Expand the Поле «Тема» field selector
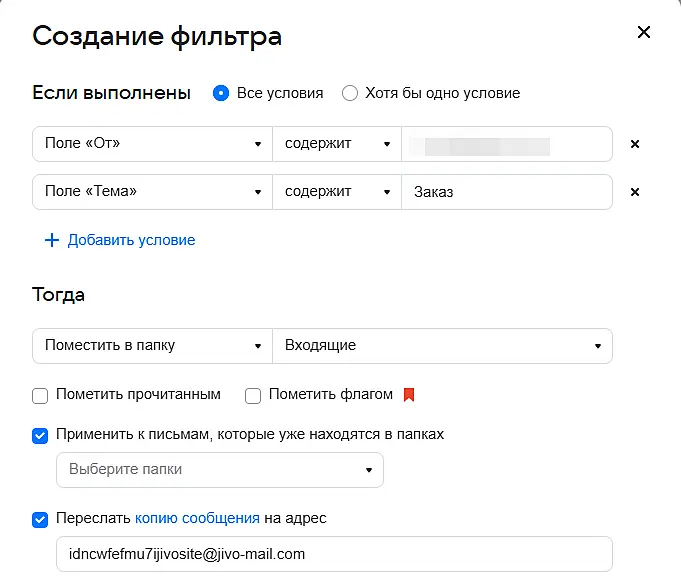This screenshot has width=681, height=588. click(152, 192)
